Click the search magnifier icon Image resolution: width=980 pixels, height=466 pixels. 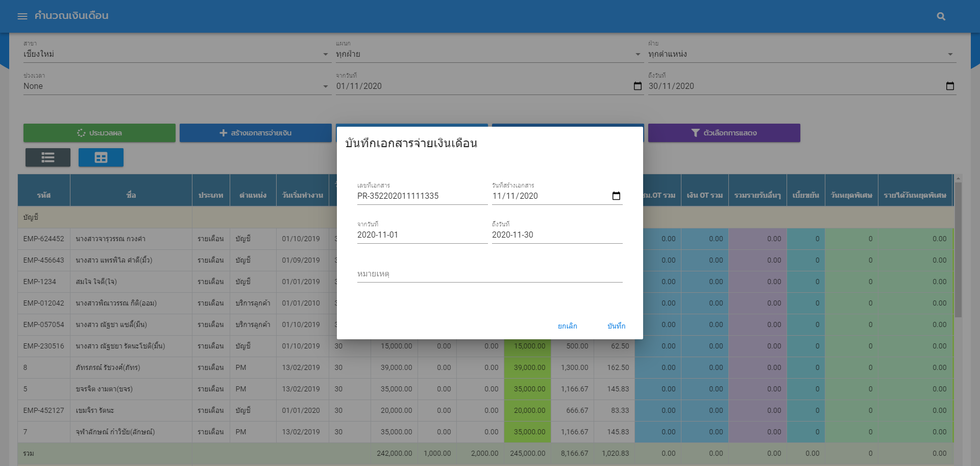[x=941, y=16]
